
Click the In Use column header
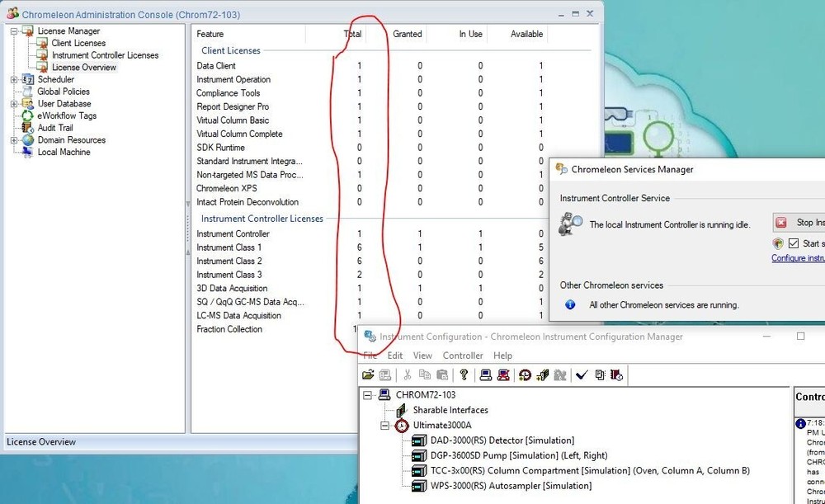[470, 34]
